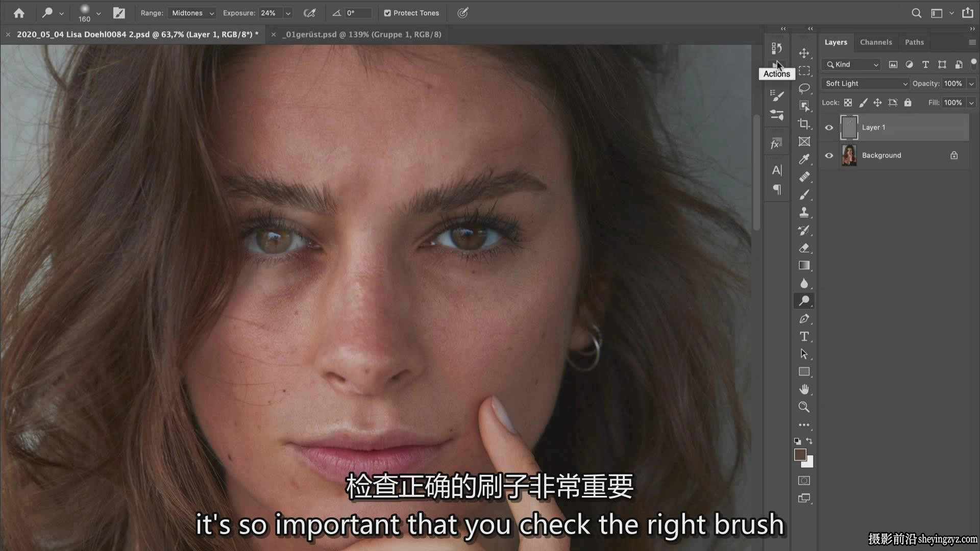Select the Gradient tool
This screenshot has width=980, height=551.
(804, 265)
